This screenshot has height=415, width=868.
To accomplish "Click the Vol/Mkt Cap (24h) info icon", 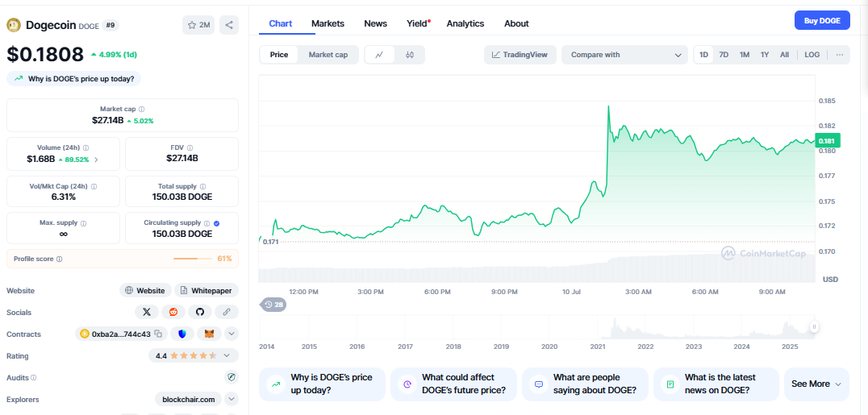I will click(x=94, y=187).
